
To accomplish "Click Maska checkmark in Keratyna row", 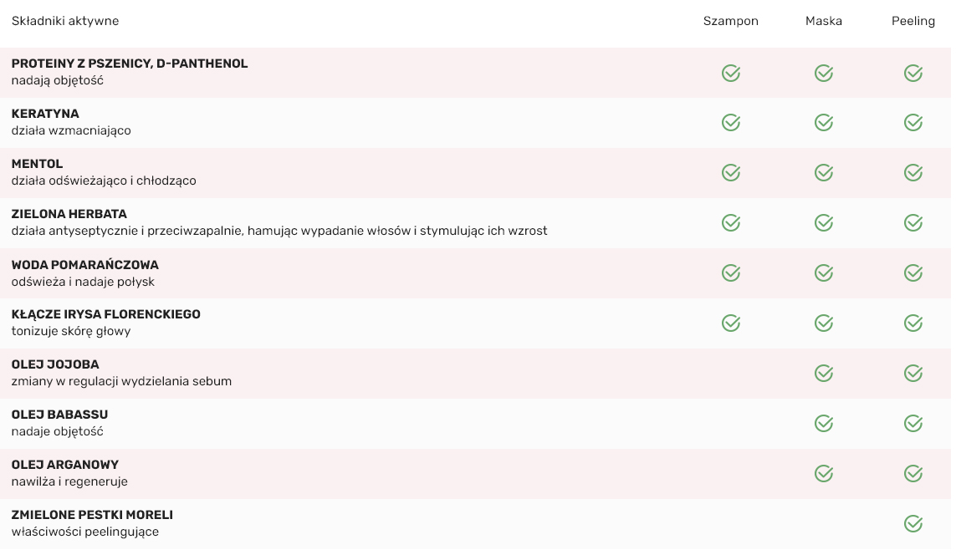I will pos(824,123).
